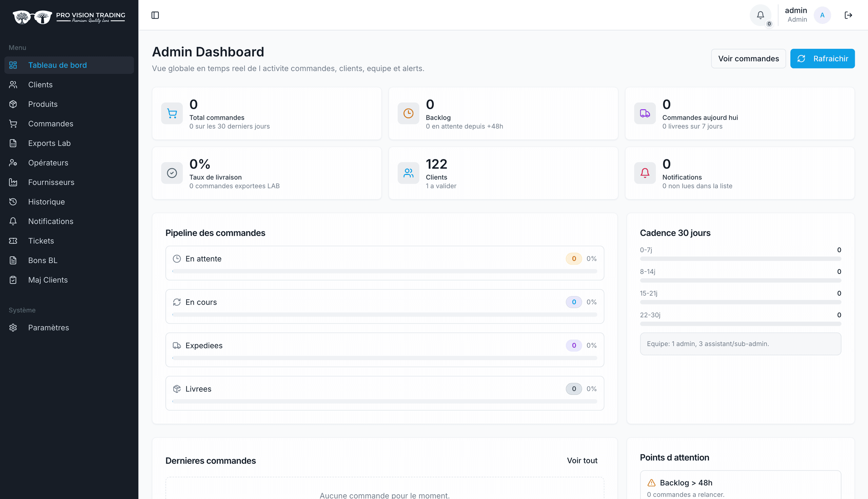The image size is (868, 499).
Task: Click '0 en attente depuis +48h' text
Action: (464, 126)
